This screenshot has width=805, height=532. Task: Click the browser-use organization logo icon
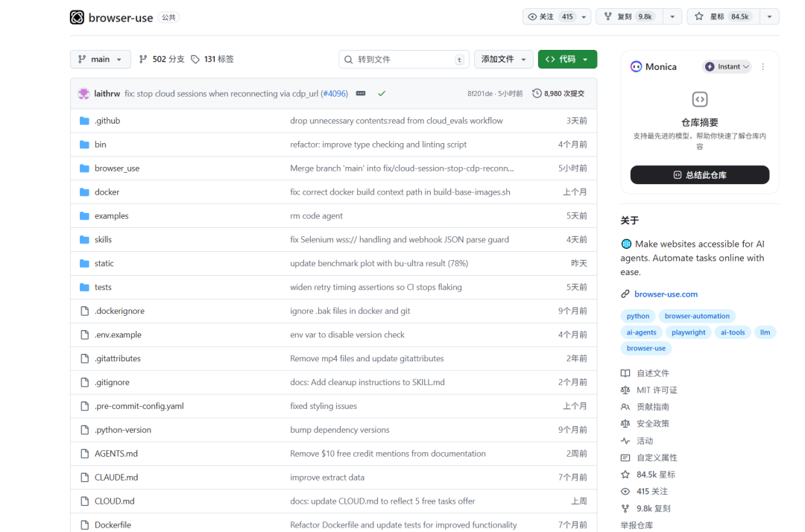[x=77, y=17]
